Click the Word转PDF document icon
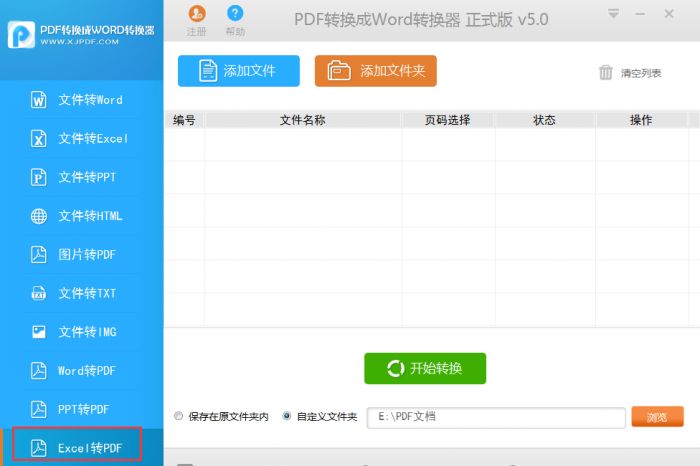 tap(39, 370)
